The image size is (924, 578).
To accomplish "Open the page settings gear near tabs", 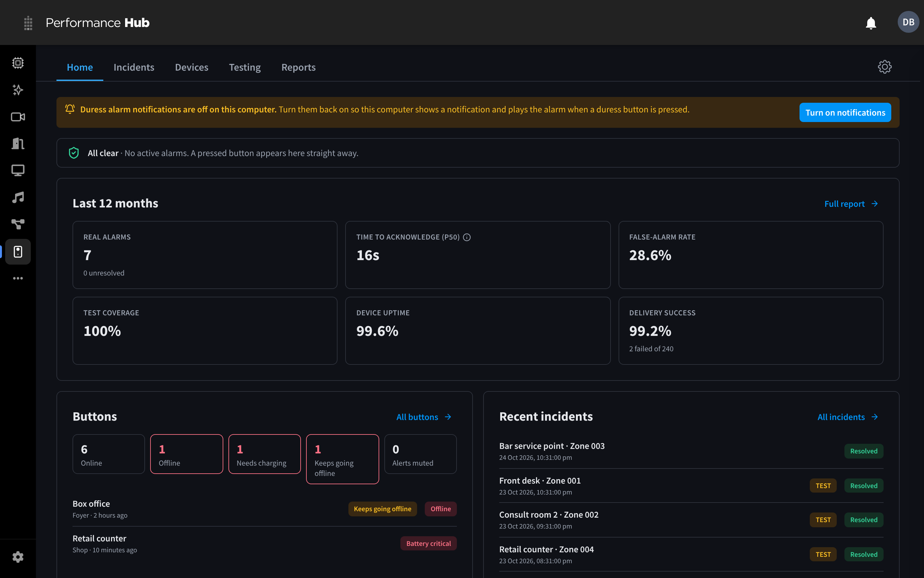I will click(884, 67).
